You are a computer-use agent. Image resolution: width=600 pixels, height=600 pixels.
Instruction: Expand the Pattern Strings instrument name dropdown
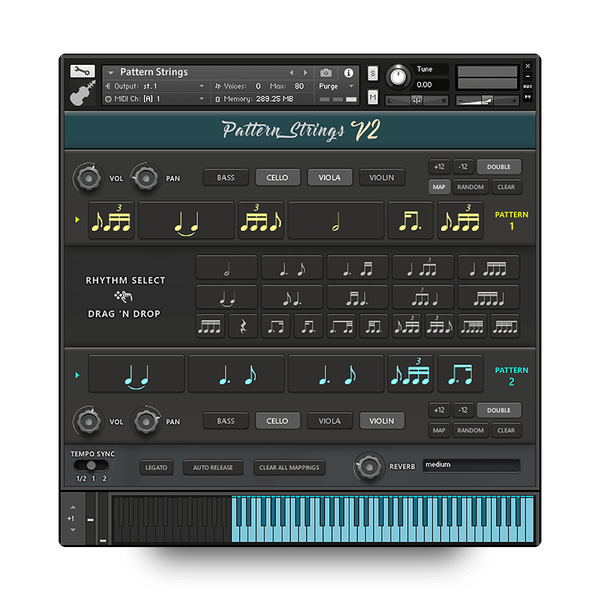[111, 72]
